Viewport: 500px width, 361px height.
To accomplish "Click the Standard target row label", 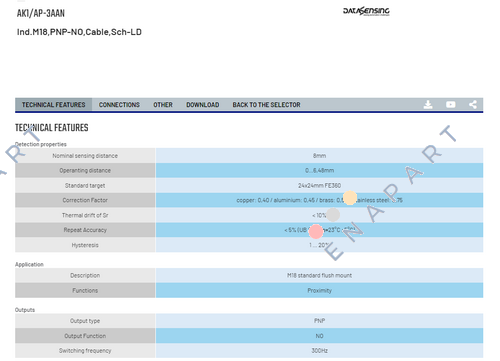I will pyautogui.click(x=85, y=185).
